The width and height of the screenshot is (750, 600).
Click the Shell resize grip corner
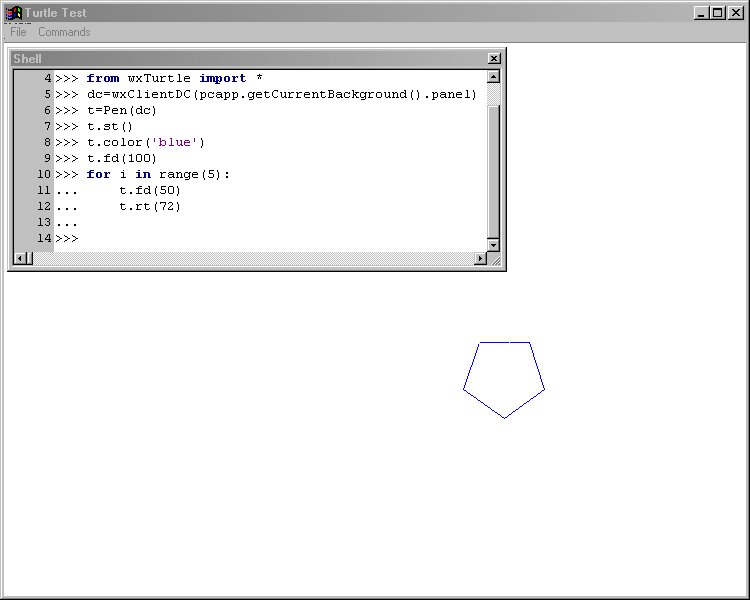[494, 260]
